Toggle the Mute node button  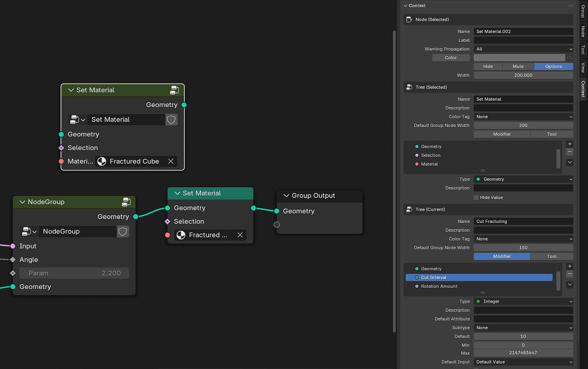[518, 66]
